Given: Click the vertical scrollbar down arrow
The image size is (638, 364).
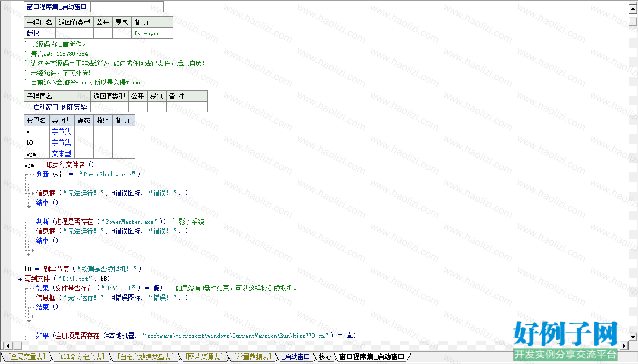Looking at the screenshot, I should tap(633, 337).
